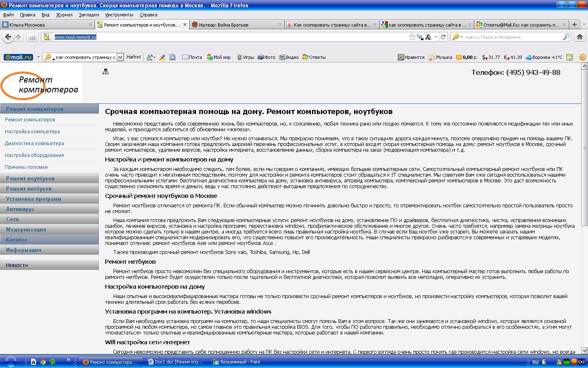Open the Файл menu
This screenshot has width=588, height=368.
(8, 15)
